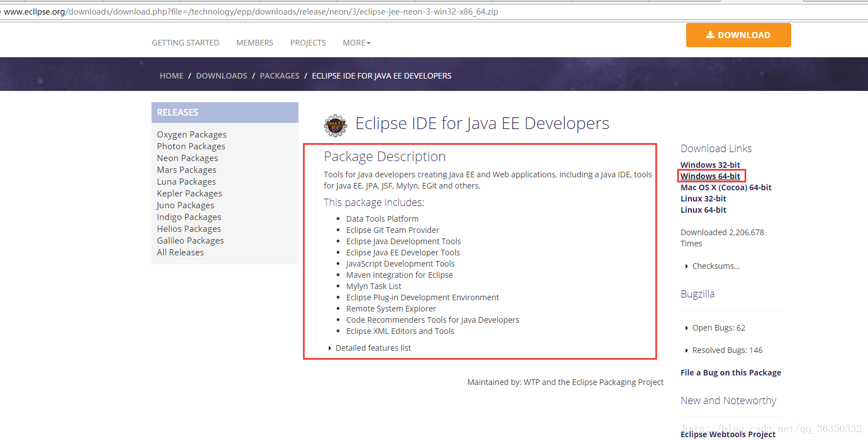The image size is (868, 440).
Task: Click 'This package includes:' subheading
Action: click(x=374, y=203)
